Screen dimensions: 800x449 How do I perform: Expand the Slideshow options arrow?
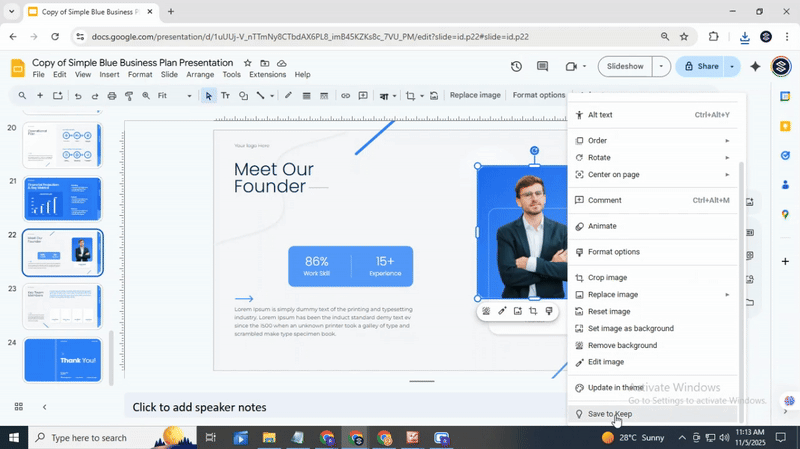coord(661,66)
